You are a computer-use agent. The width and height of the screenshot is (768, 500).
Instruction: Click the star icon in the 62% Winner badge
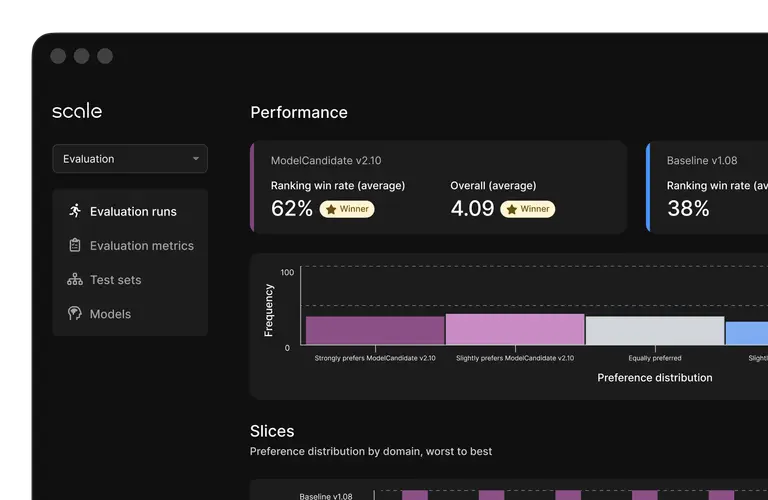tap(331, 210)
